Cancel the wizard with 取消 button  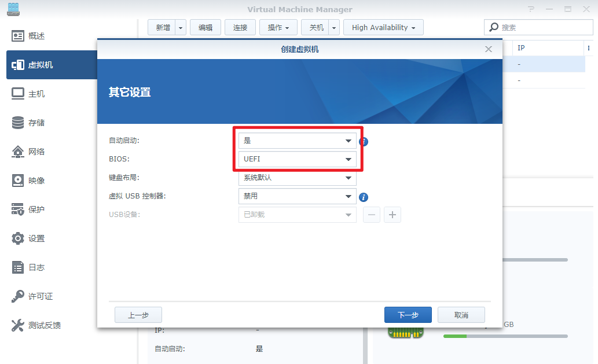(461, 315)
